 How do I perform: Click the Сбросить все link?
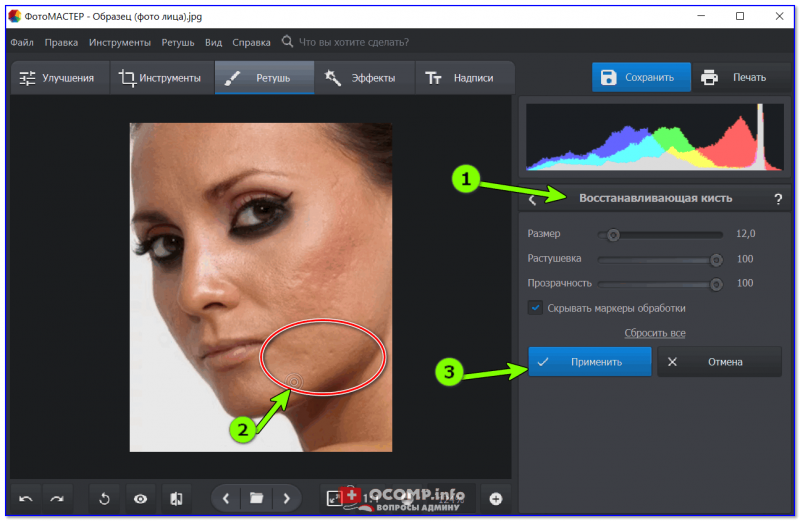pos(655,333)
